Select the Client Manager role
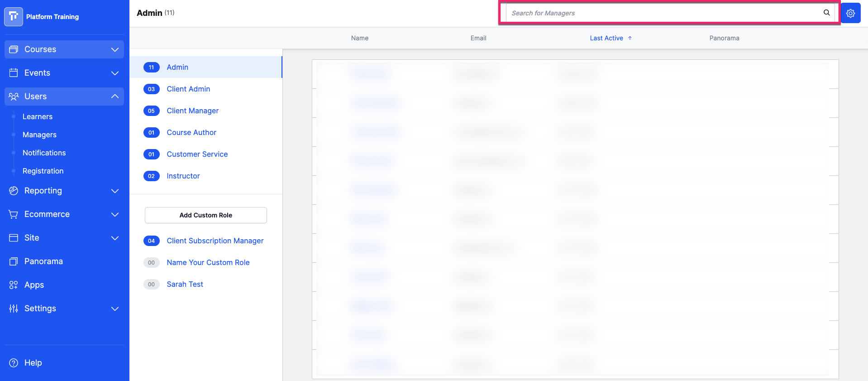The height and width of the screenshot is (381, 868). pyautogui.click(x=192, y=111)
